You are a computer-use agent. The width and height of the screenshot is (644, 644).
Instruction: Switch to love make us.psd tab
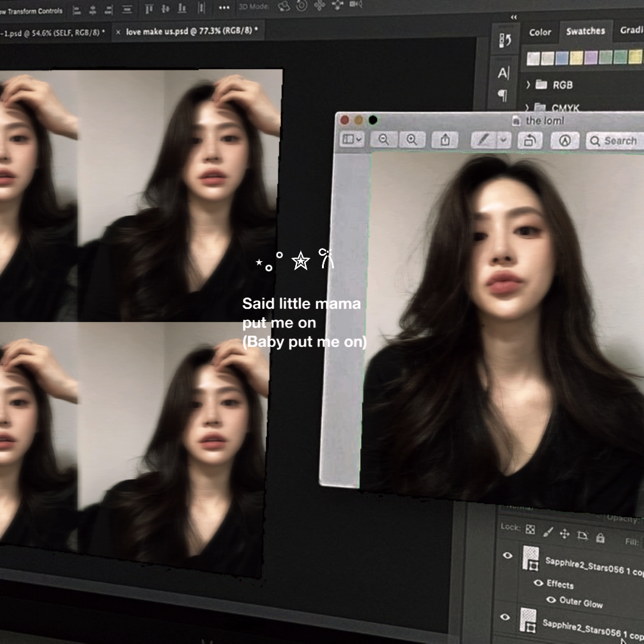(x=192, y=32)
